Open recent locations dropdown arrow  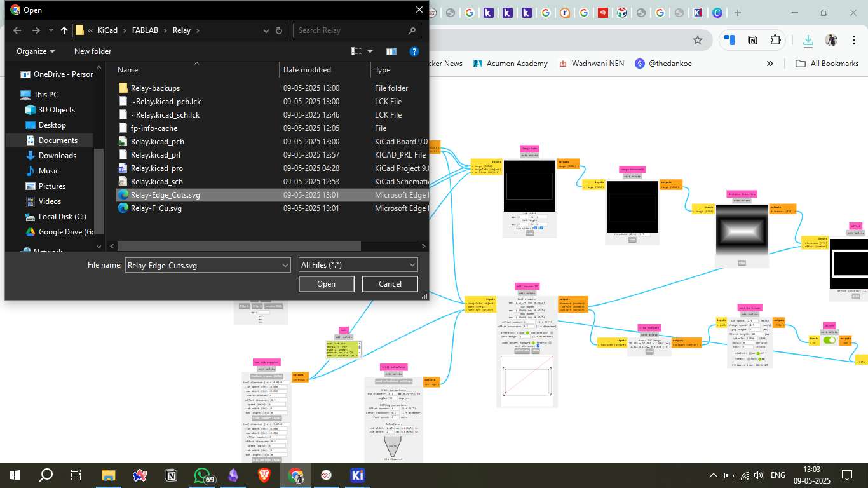51,30
